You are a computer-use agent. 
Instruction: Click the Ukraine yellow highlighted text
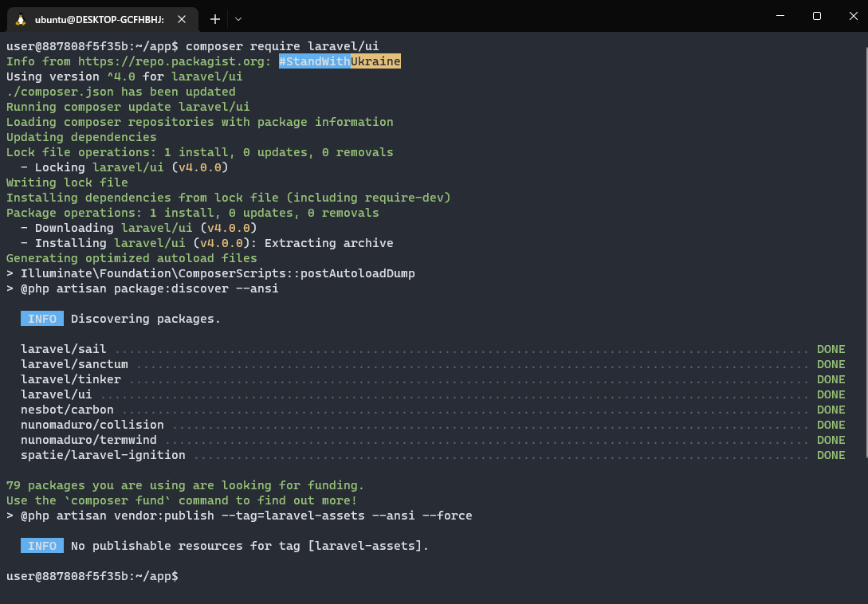click(x=375, y=61)
